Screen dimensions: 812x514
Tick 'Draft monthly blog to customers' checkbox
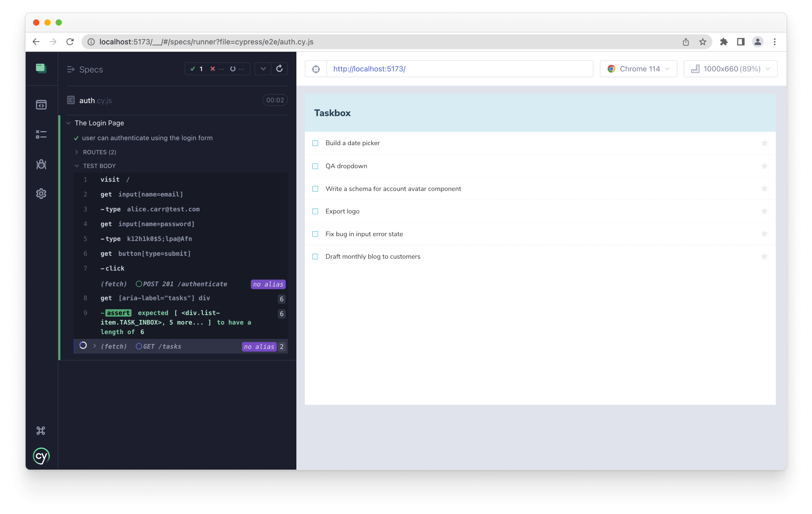click(315, 257)
